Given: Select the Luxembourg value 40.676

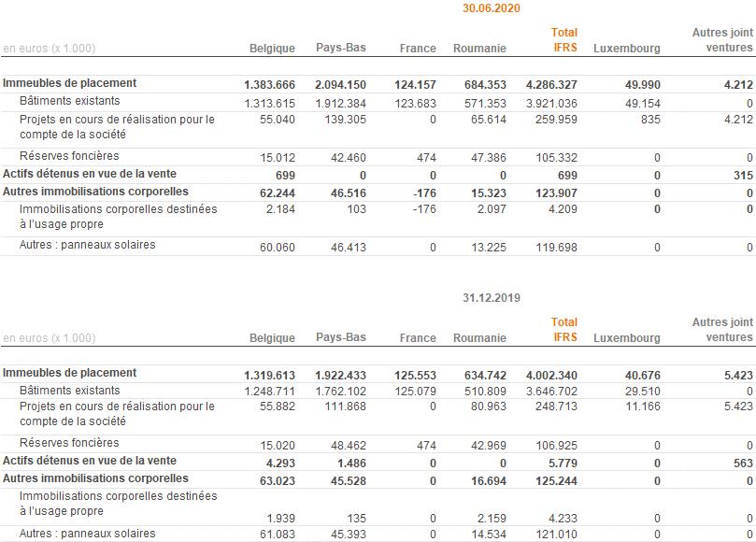Looking at the screenshot, I should (x=643, y=375).
